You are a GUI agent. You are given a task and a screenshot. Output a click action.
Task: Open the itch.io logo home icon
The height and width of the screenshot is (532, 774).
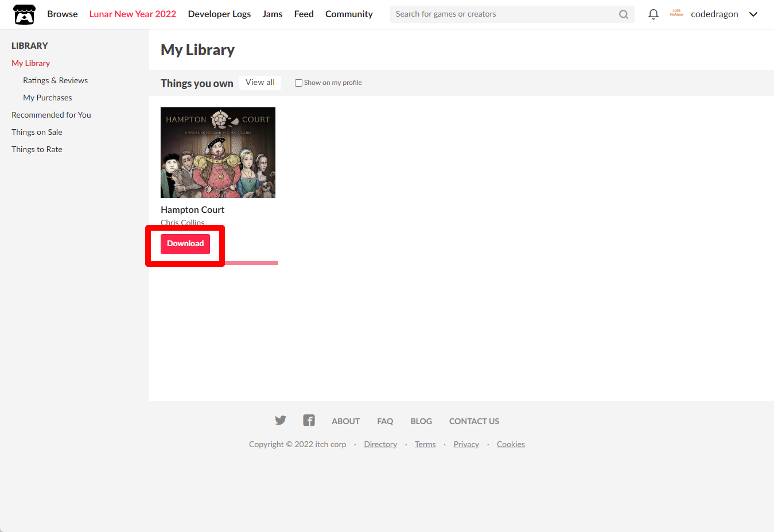tap(24, 14)
